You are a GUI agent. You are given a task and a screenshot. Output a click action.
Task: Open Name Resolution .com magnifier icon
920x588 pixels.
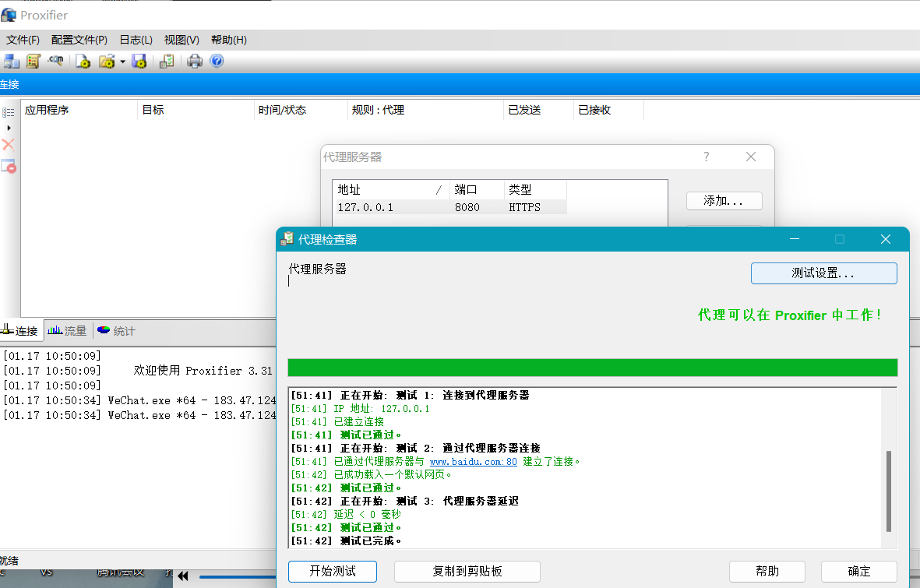pos(56,61)
